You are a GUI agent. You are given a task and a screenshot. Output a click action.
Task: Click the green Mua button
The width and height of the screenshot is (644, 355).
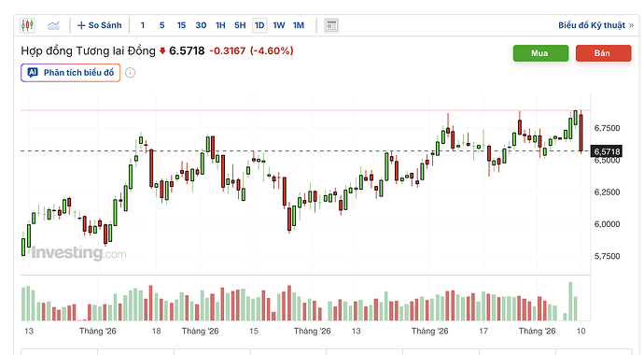540,53
